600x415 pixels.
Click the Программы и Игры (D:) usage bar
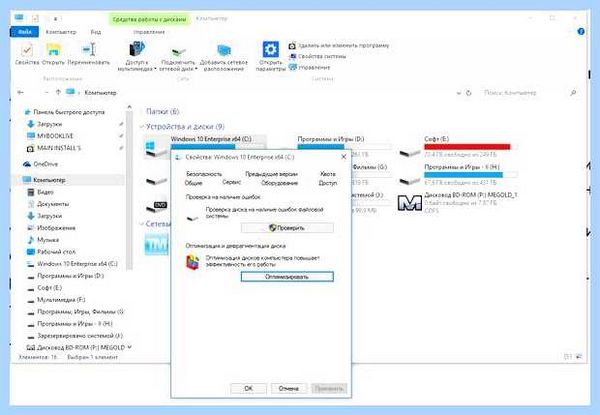pyautogui.click(x=344, y=147)
